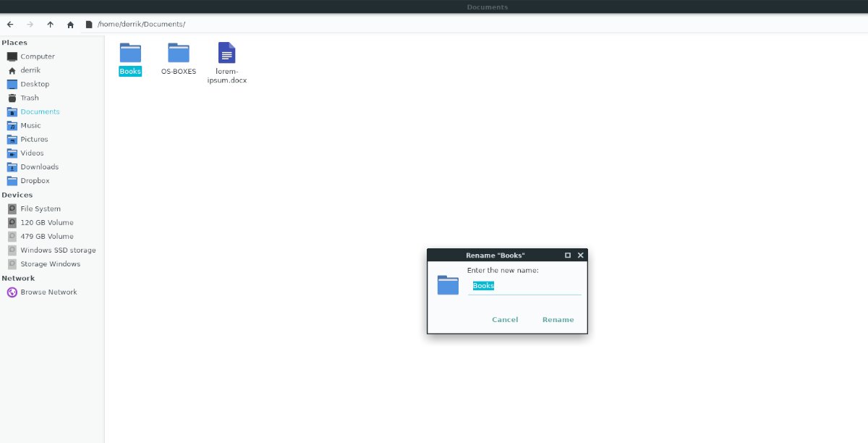
Task: Select the Books folder icon
Action: [x=130, y=53]
